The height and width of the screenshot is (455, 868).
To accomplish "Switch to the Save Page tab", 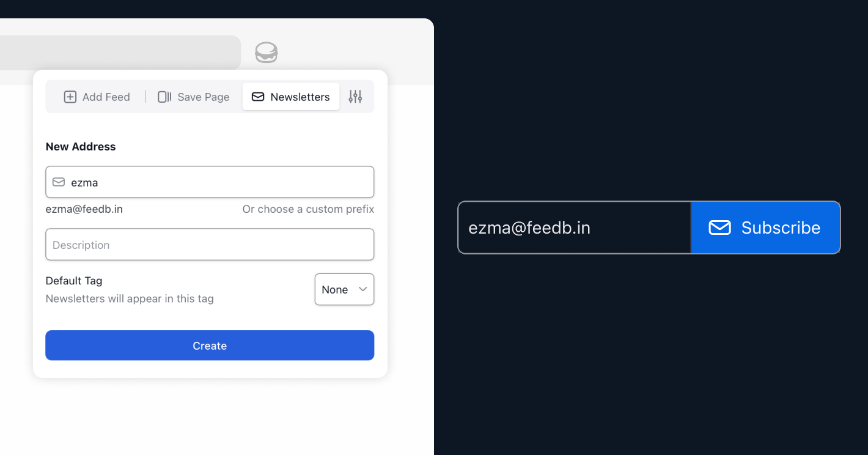I will pos(194,97).
